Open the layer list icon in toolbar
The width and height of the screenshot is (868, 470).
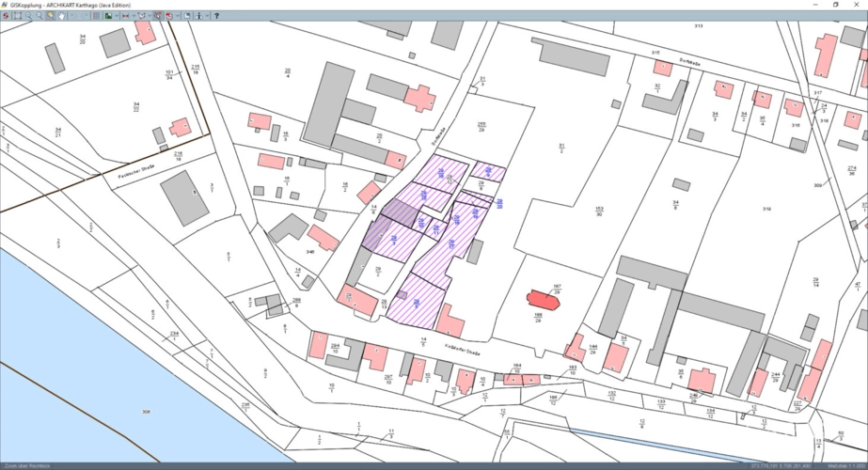coord(97,16)
